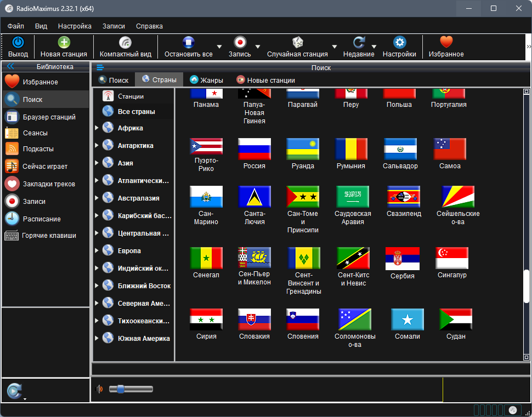Open Закладки треков in sidebar

click(46, 184)
